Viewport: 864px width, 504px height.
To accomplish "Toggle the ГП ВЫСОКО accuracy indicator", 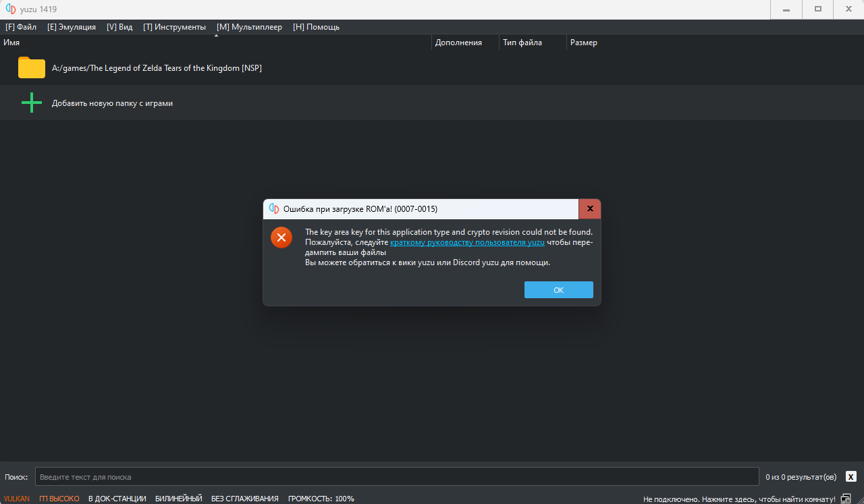I will 59,499.
